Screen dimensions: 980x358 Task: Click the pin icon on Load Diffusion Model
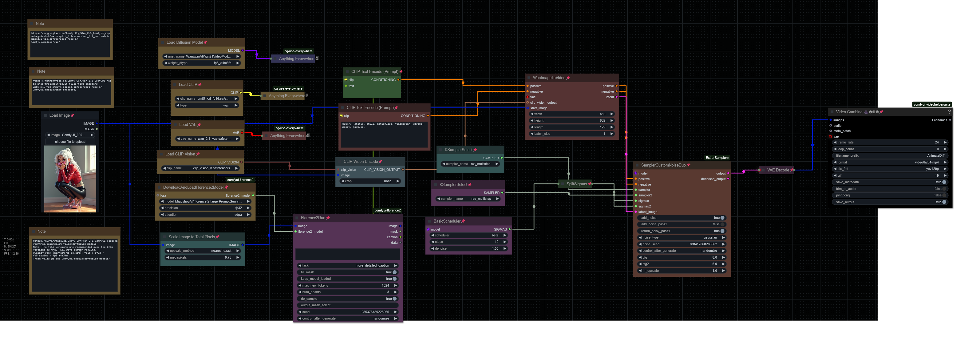coord(205,42)
